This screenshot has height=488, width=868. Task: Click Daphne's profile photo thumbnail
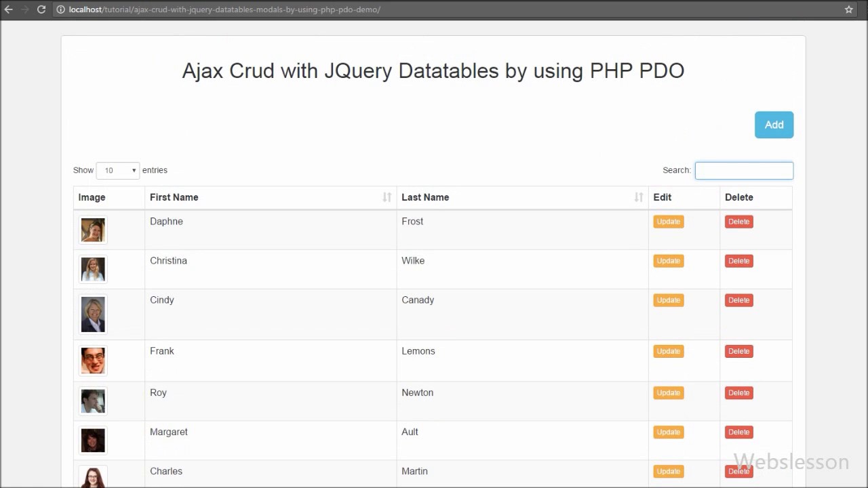(x=93, y=230)
